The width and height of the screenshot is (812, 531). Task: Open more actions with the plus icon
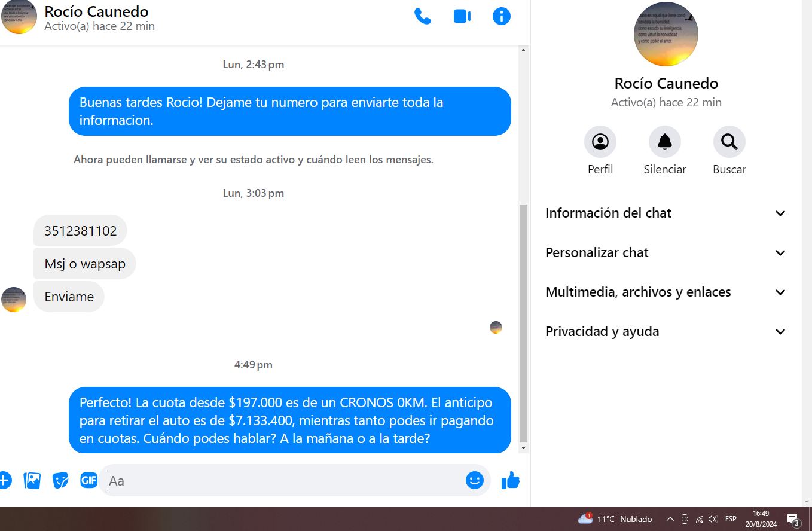point(4,480)
